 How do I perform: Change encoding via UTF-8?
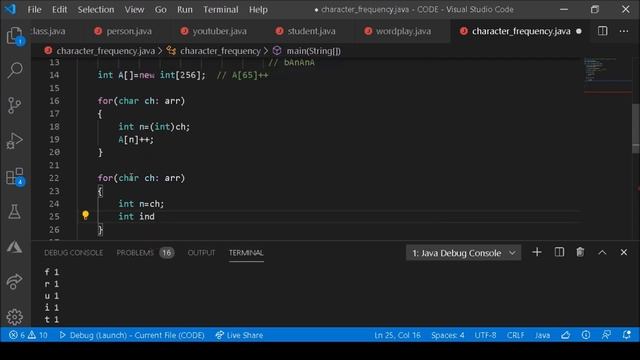[485, 335]
